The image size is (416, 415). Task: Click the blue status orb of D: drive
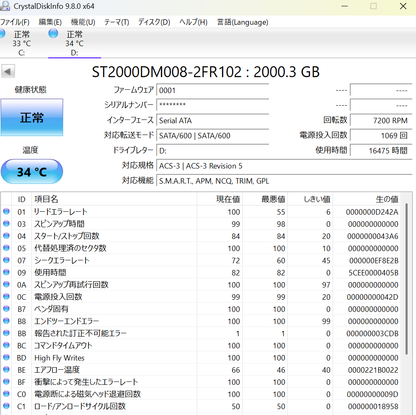click(x=53, y=33)
